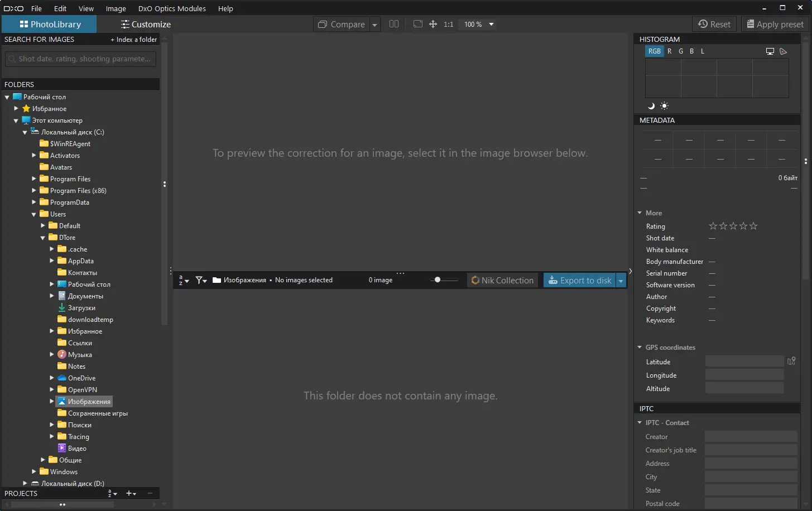Select the Документы documents folder icon

pyautogui.click(x=62, y=296)
